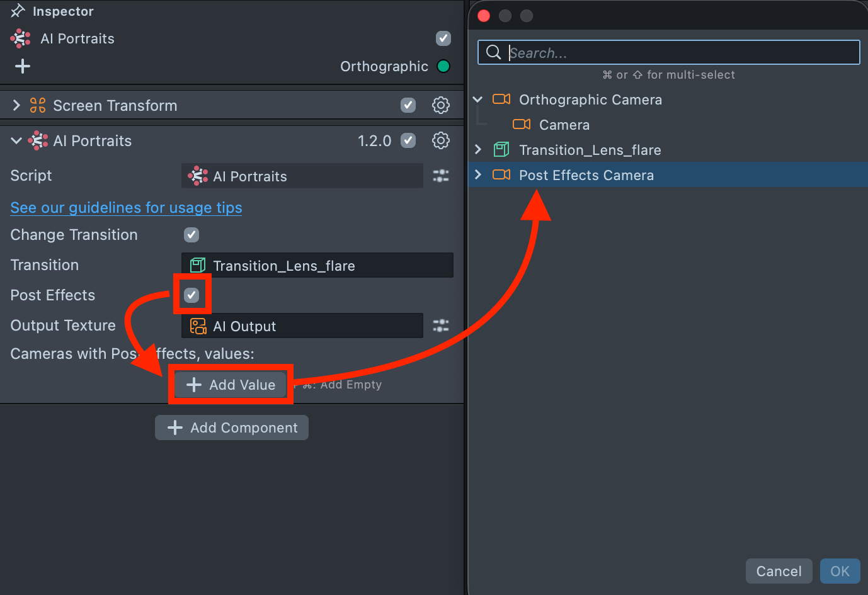This screenshot has height=595, width=868.
Task: Click the pin icon beside Inspector
Action: (x=18, y=11)
